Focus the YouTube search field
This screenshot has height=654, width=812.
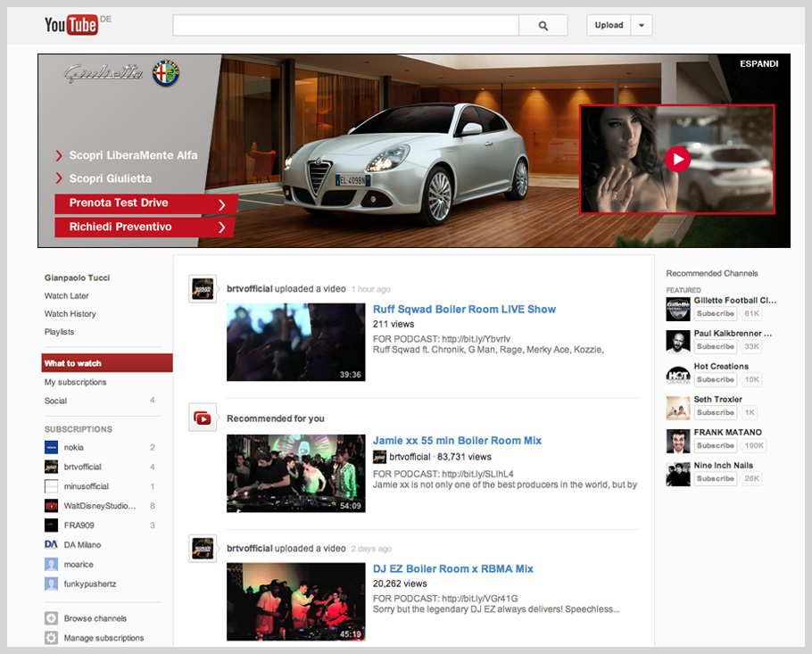(345, 25)
